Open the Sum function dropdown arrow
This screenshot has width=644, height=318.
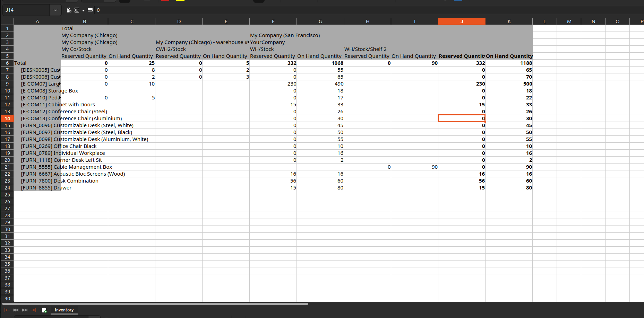tap(83, 10)
